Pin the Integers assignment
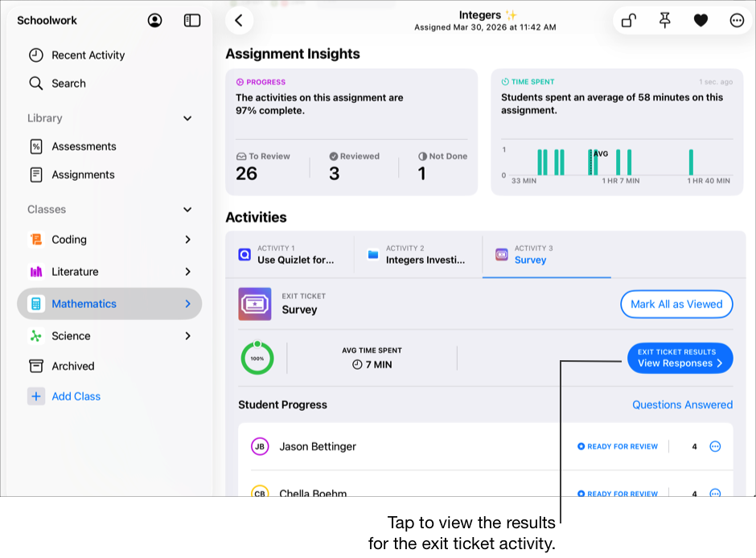The height and width of the screenshot is (558, 756). [x=664, y=20]
